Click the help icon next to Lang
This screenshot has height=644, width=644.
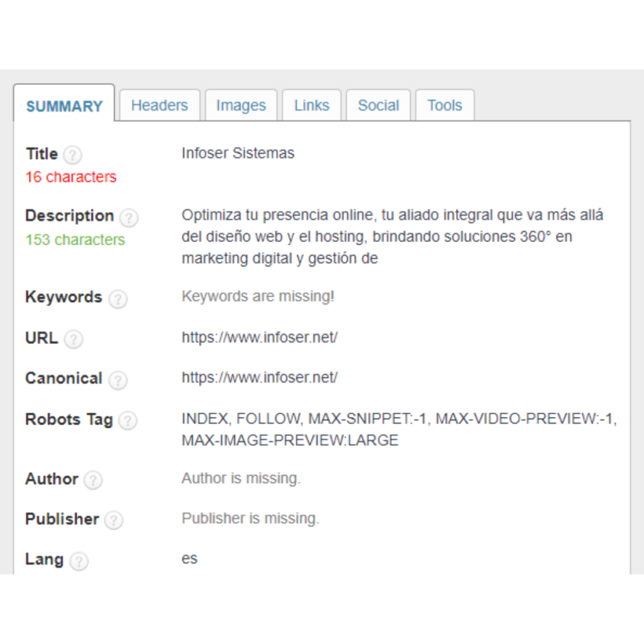(79, 561)
